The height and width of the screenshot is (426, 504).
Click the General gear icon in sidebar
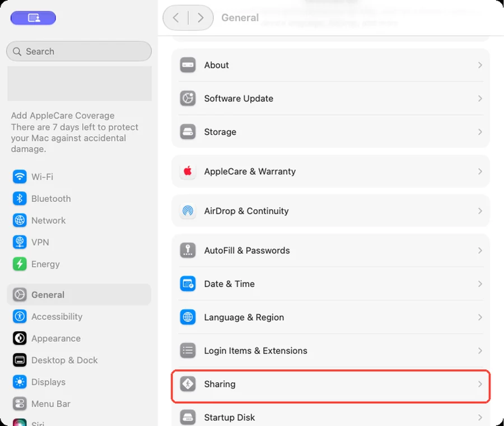point(20,294)
